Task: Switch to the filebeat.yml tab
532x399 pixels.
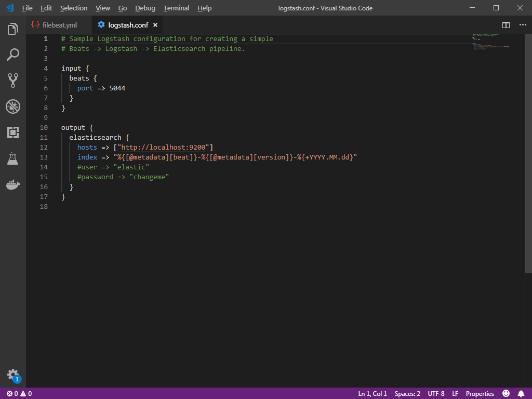Action: (59, 25)
